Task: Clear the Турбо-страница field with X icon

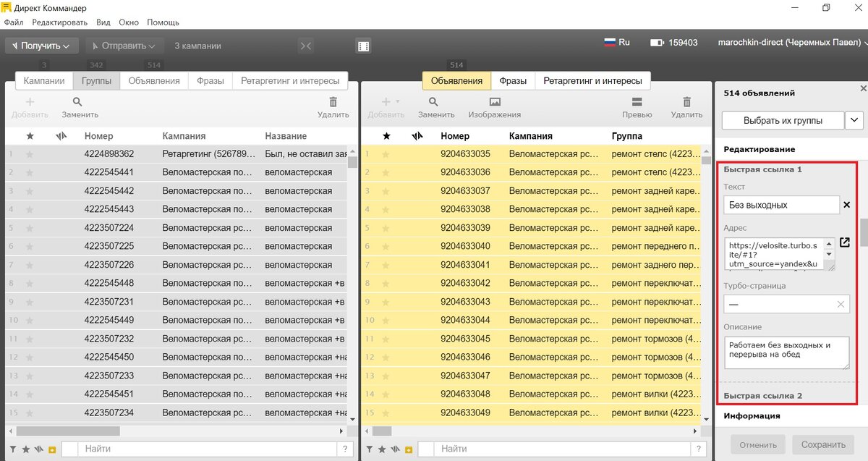Action: (841, 305)
